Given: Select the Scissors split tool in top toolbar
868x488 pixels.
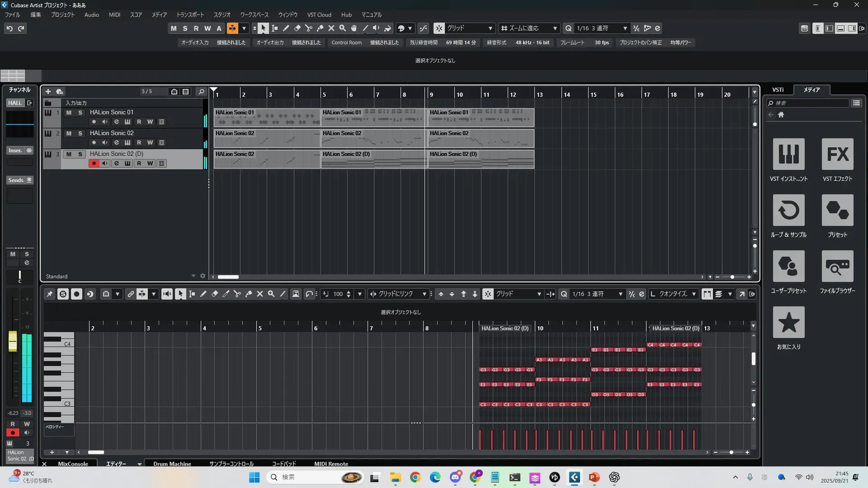Looking at the screenshot, I should pos(309,28).
